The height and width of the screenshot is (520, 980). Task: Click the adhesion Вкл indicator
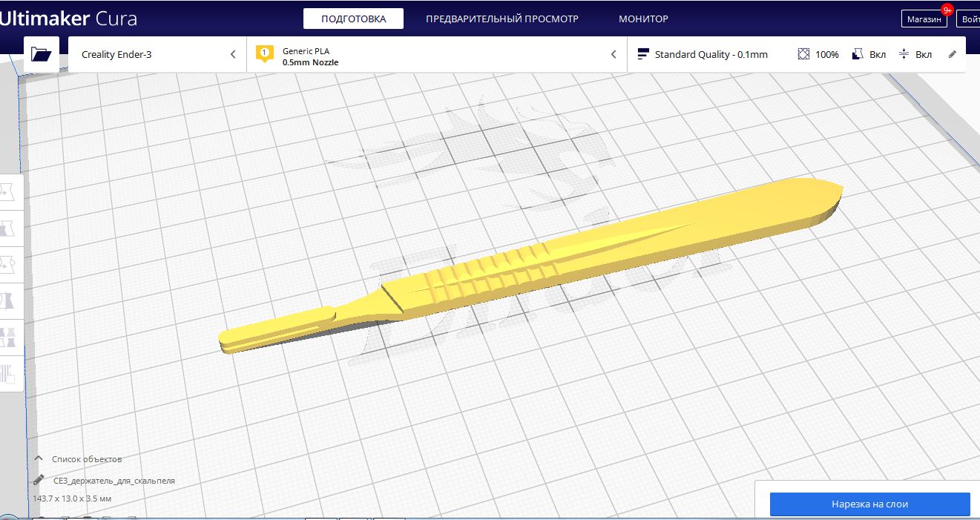coord(915,54)
